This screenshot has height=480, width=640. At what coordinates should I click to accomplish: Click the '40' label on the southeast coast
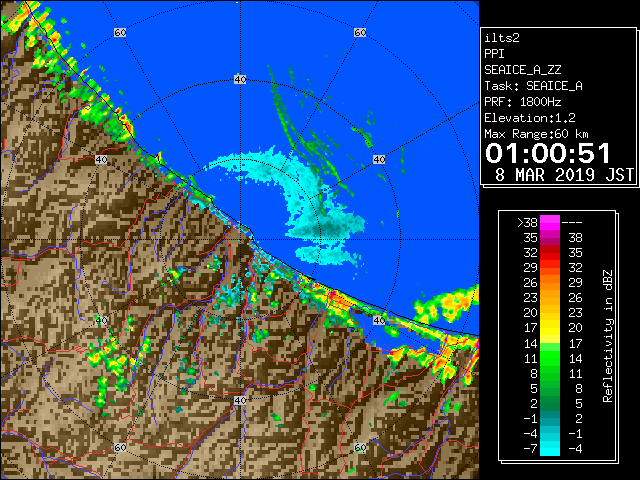click(379, 320)
